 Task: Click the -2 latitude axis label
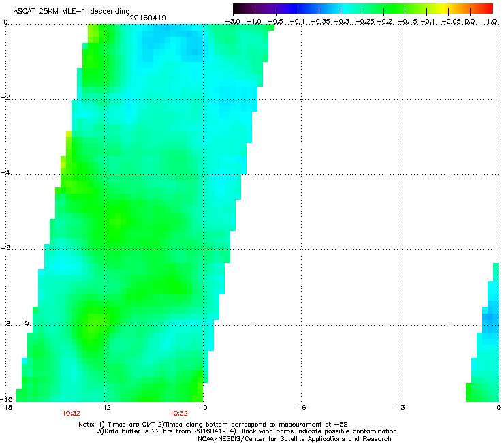[5, 97]
